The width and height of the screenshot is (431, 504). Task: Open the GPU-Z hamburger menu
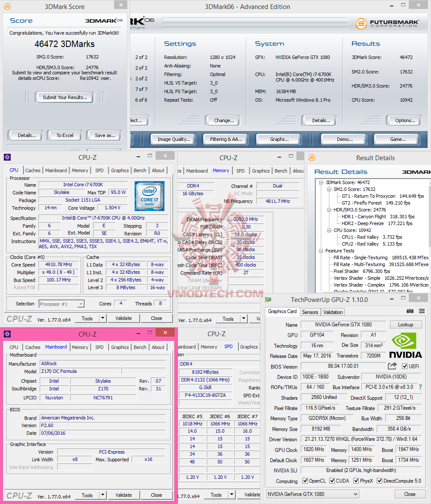click(422, 311)
